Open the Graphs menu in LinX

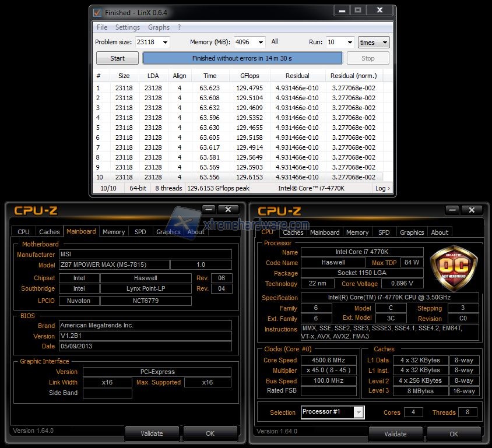[x=159, y=27]
